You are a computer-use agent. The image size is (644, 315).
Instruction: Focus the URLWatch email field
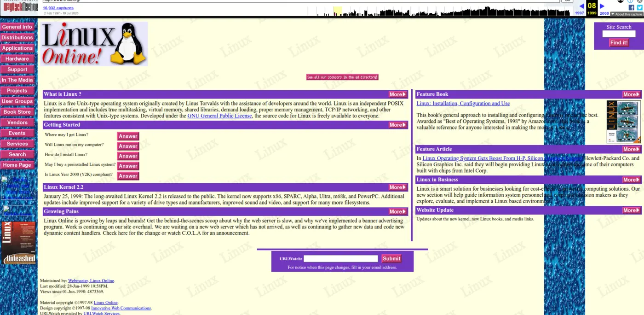tap(340, 259)
